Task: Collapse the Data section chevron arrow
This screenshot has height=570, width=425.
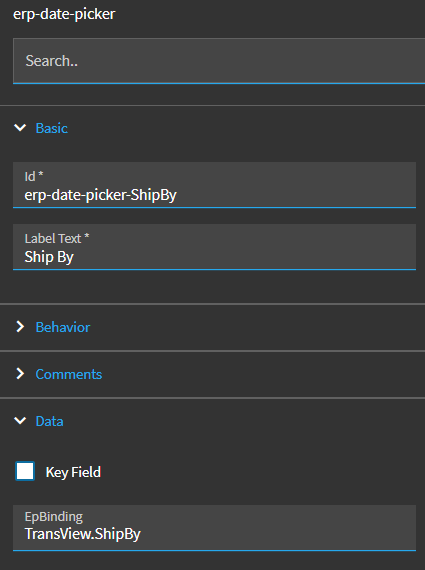Action: pos(20,421)
